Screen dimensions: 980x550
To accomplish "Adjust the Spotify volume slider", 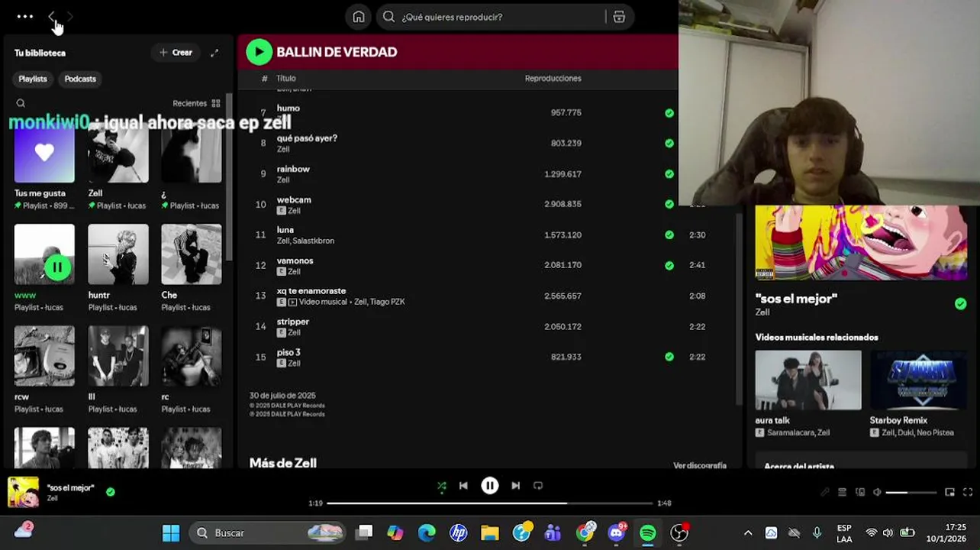I will pyautogui.click(x=911, y=493).
